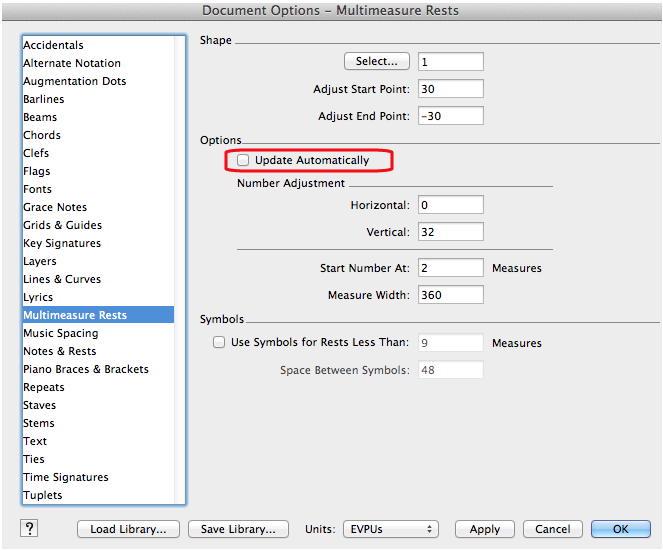Click the Measure Width input field

[450, 295]
